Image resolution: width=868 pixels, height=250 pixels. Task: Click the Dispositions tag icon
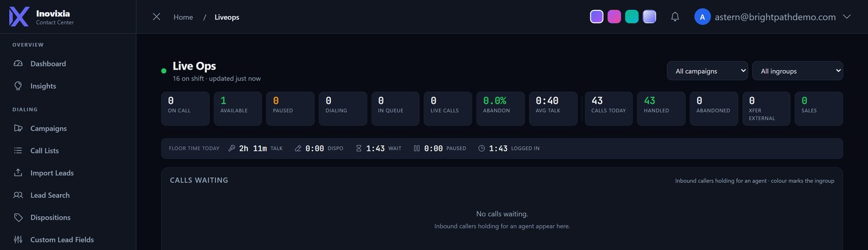click(x=18, y=217)
